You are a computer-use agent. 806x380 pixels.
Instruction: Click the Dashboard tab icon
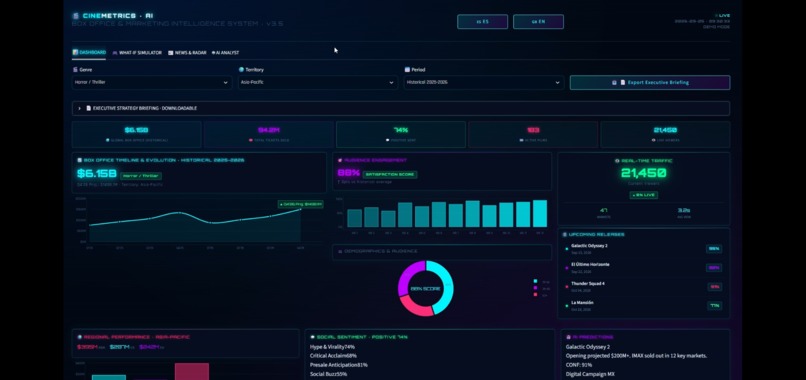pos(75,52)
